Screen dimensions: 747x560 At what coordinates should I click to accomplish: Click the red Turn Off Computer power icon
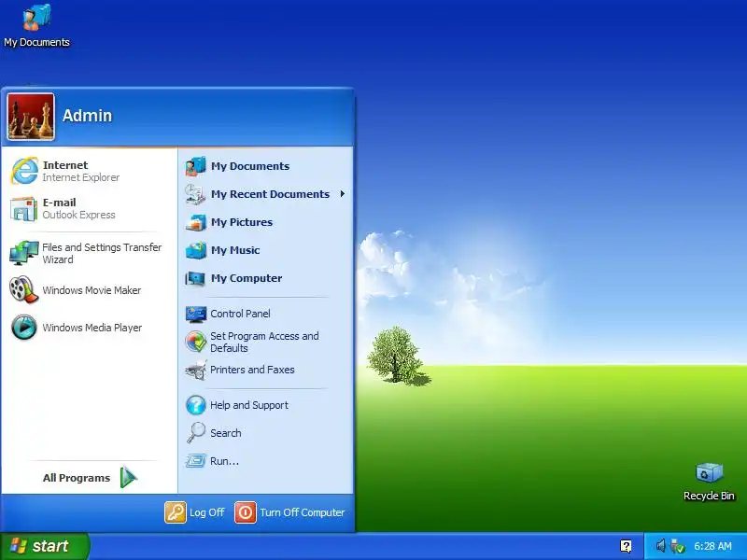(x=246, y=512)
